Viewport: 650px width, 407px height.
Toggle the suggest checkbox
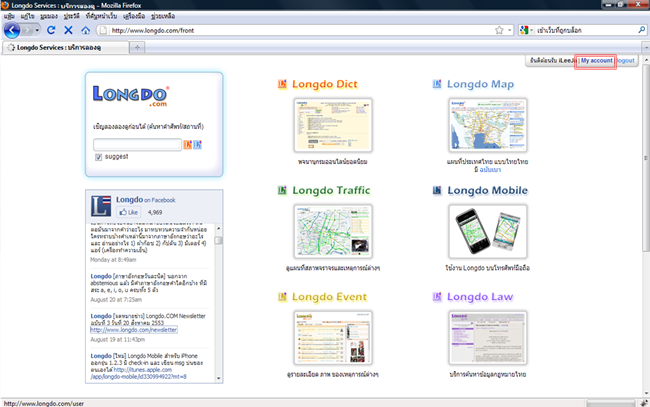pyautogui.click(x=99, y=157)
